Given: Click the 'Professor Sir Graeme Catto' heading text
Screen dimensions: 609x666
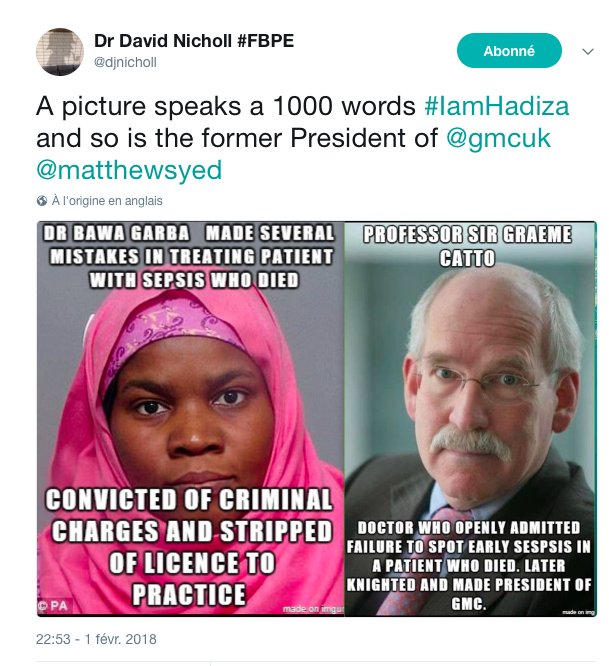Looking at the screenshot, I should (467, 246).
